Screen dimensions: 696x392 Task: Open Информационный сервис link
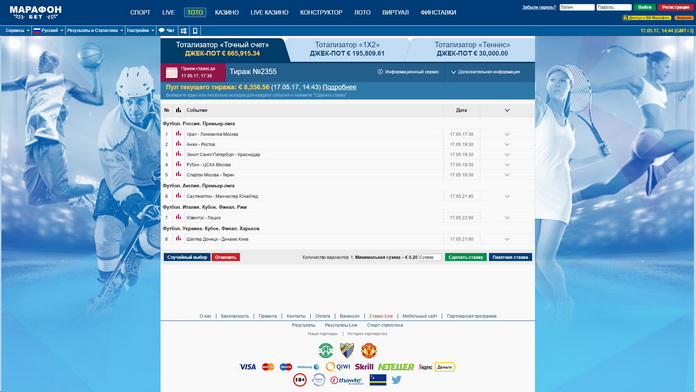coord(408,72)
